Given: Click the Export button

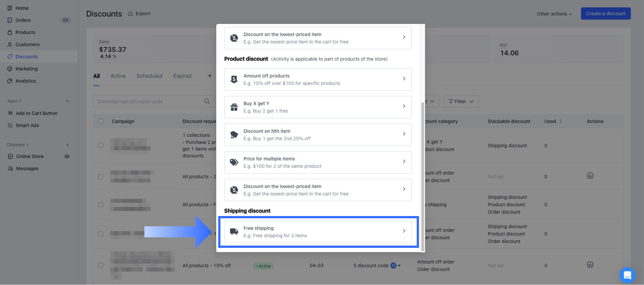Looking at the screenshot, I should click(x=139, y=14).
